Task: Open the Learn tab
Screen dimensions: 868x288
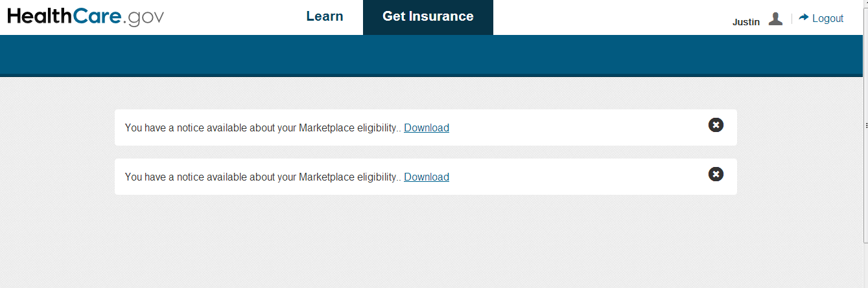Action: (325, 17)
